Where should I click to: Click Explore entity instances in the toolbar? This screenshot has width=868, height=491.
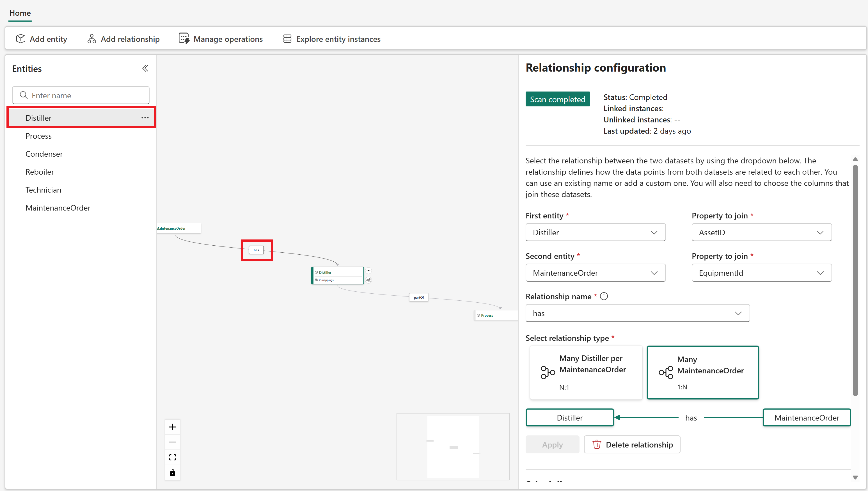tap(332, 39)
